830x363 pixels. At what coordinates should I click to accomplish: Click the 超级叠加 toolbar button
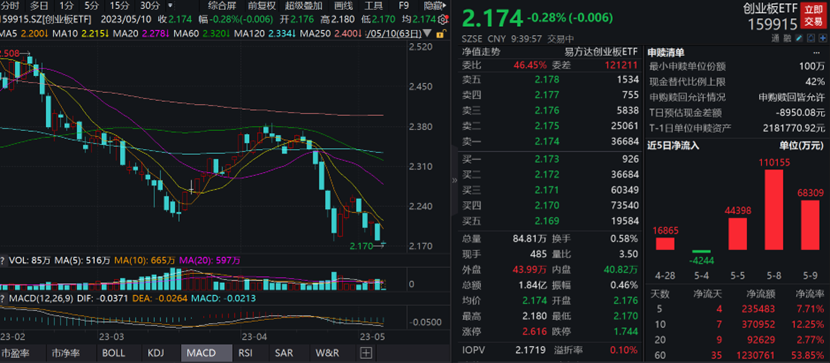[x=305, y=6]
